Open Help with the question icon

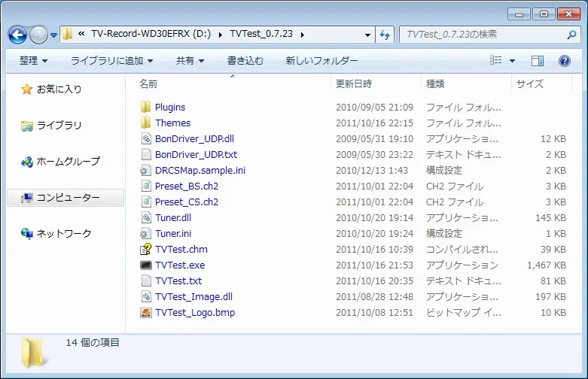(564, 61)
